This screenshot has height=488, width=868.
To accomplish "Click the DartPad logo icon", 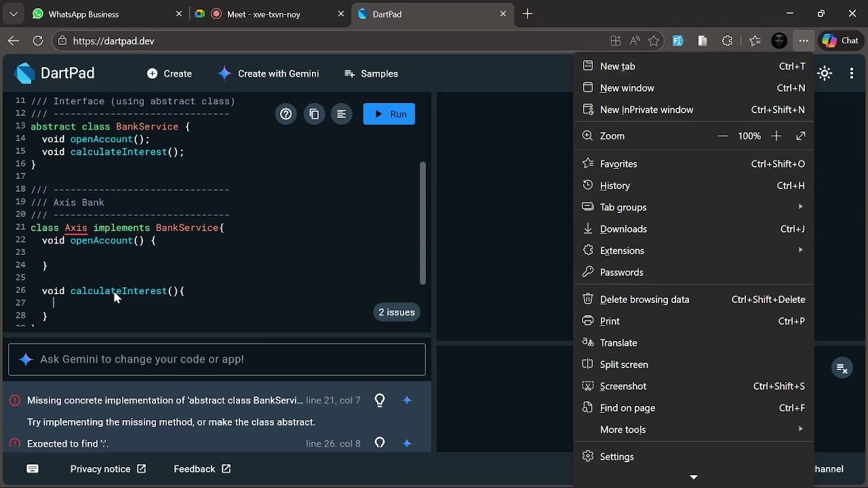I will point(25,73).
